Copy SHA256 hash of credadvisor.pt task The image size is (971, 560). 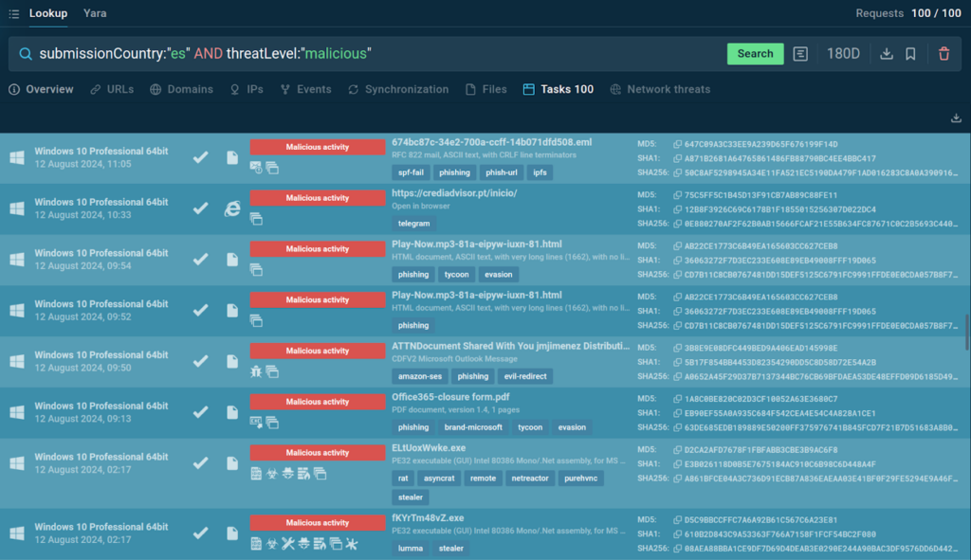click(x=677, y=224)
